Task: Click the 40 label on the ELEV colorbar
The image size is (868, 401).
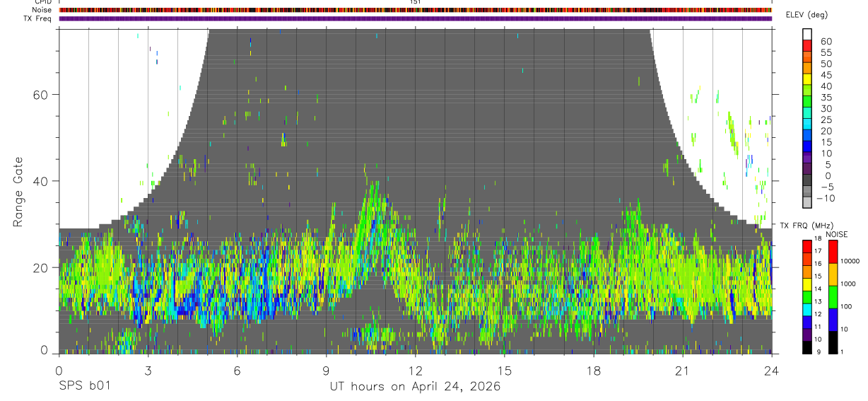Action: (826, 86)
